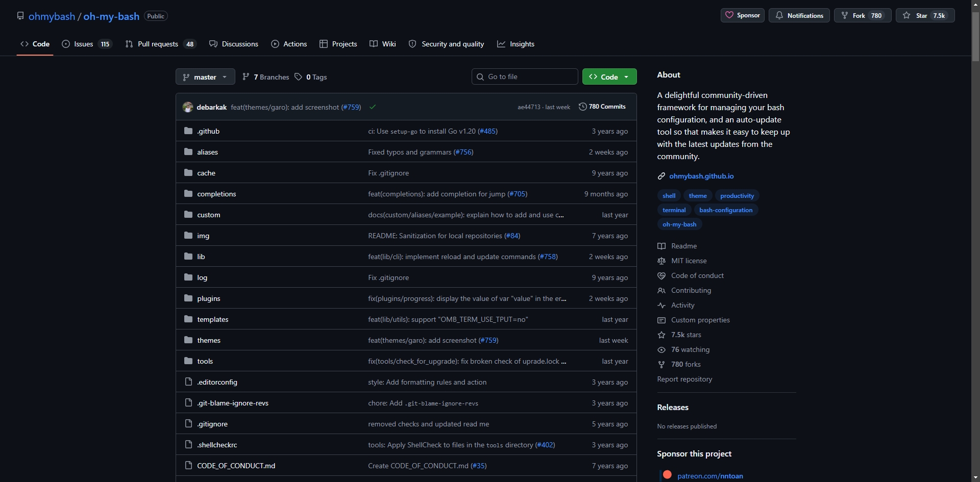Image resolution: width=980 pixels, height=482 pixels.
Task: Open the plugins folder icon
Action: tap(188, 298)
